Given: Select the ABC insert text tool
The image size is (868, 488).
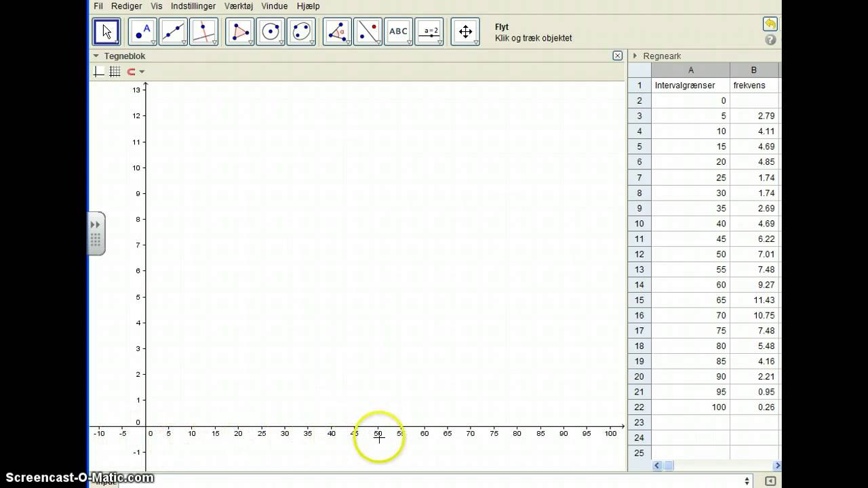Looking at the screenshot, I should [399, 32].
